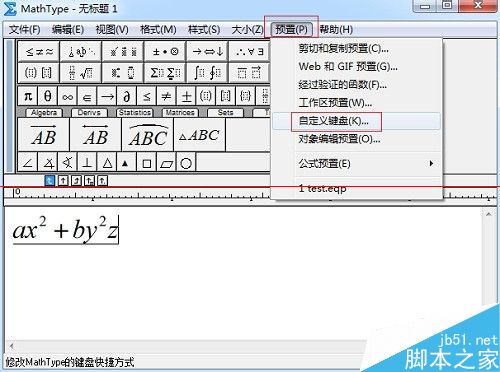
Task: Click the vertical scrollbar up arrow
Action: click(x=488, y=214)
